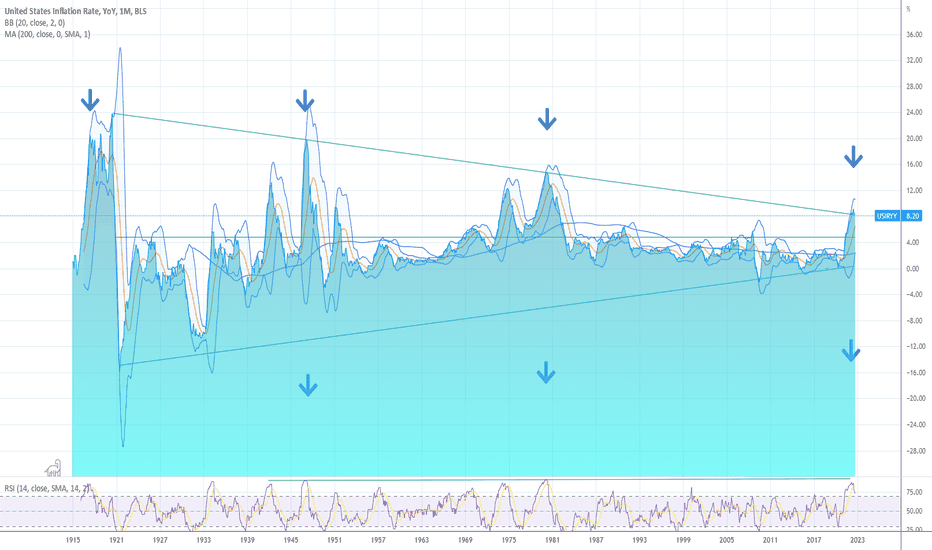Click the 2011 time axis label
This screenshot has height=550, width=932.
click(x=770, y=540)
